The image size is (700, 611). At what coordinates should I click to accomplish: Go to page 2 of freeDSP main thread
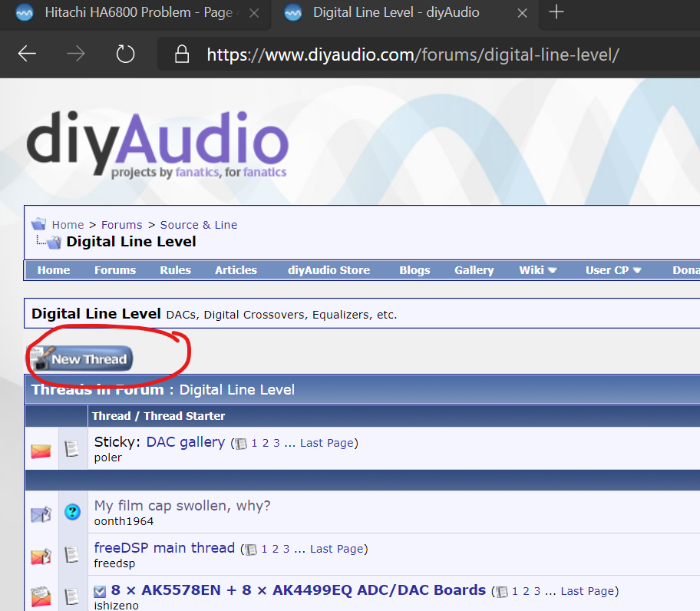tap(275, 549)
